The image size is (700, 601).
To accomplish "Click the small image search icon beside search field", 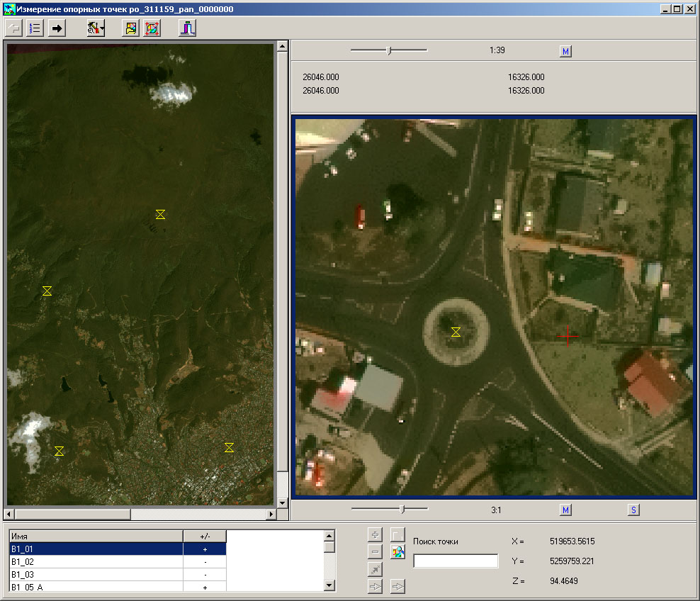I will click(x=397, y=552).
